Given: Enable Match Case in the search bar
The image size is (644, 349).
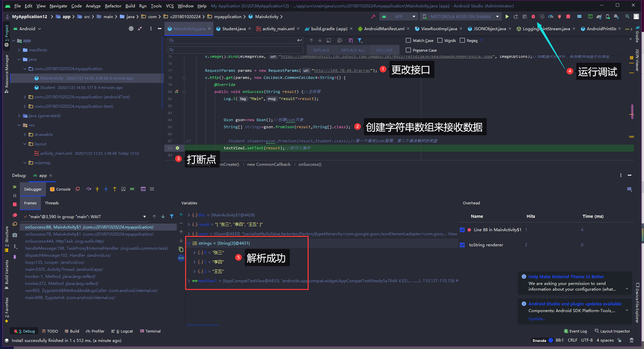Looking at the screenshot, I should pyautogui.click(x=408, y=40).
